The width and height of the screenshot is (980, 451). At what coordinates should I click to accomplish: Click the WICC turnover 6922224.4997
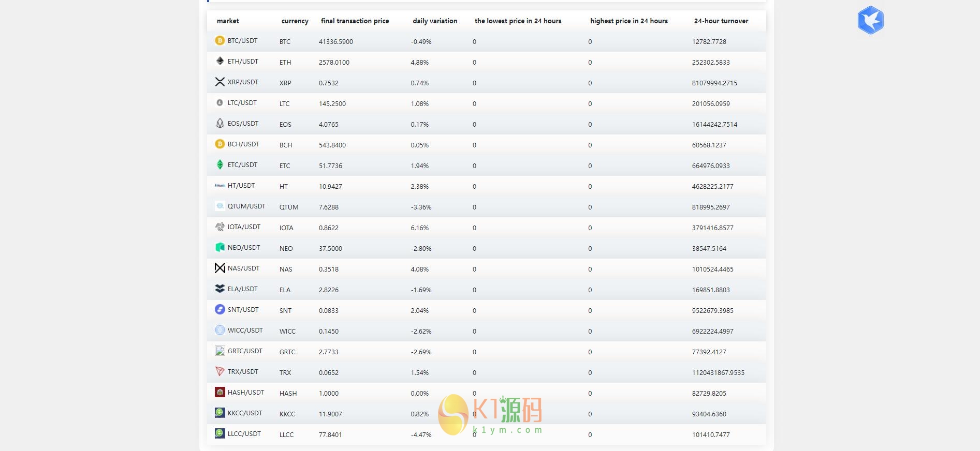click(713, 332)
